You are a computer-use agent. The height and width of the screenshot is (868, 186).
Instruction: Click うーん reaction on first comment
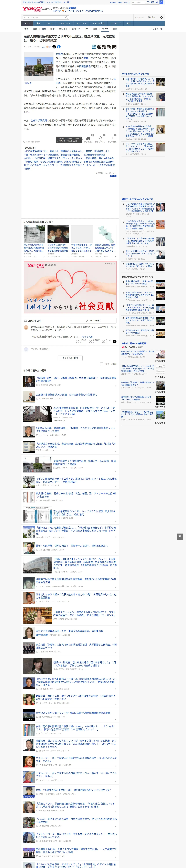point(104,341)
